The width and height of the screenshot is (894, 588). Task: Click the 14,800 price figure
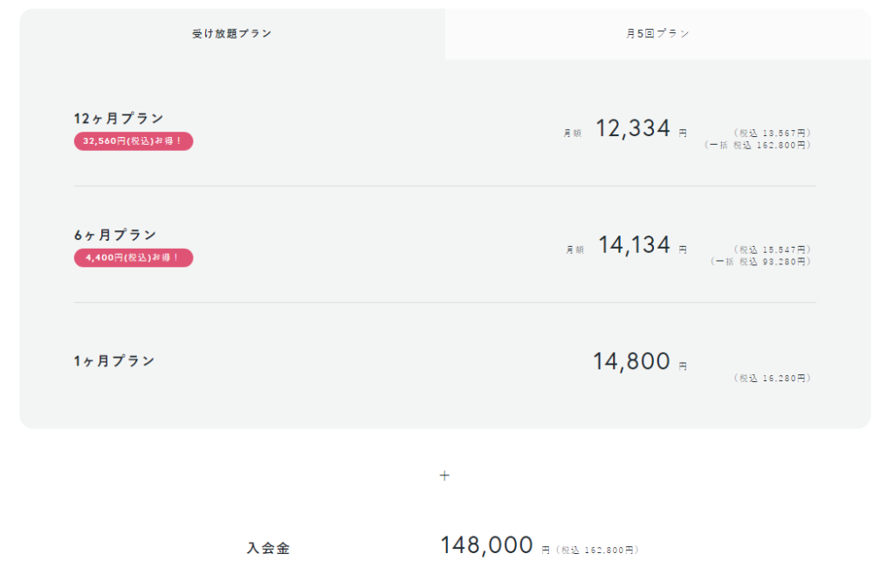click(632, 361)
